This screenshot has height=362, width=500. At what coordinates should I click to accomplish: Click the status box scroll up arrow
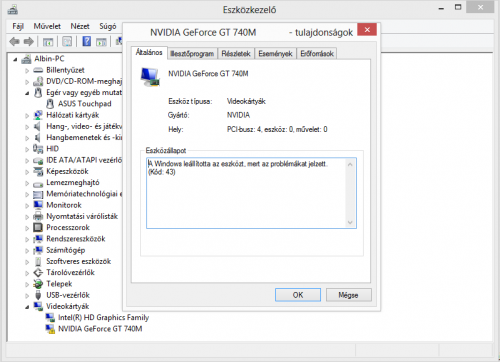tap(350, 164)
